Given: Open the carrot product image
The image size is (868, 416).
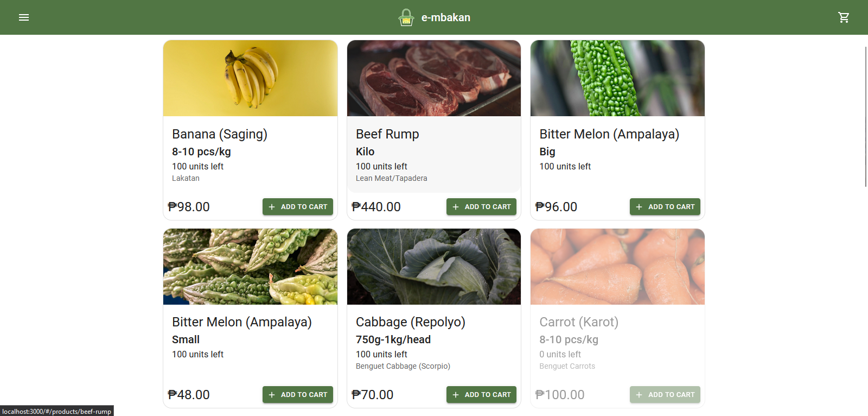Looking at the screenshot, I should 617,267.
